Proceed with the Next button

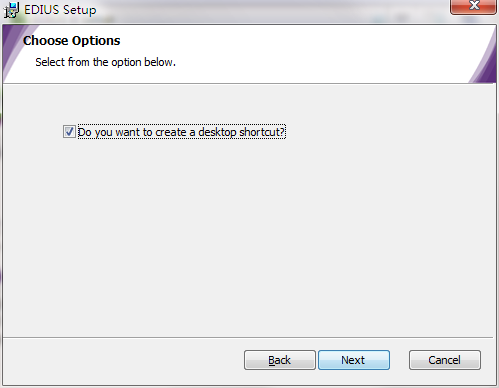354,360
